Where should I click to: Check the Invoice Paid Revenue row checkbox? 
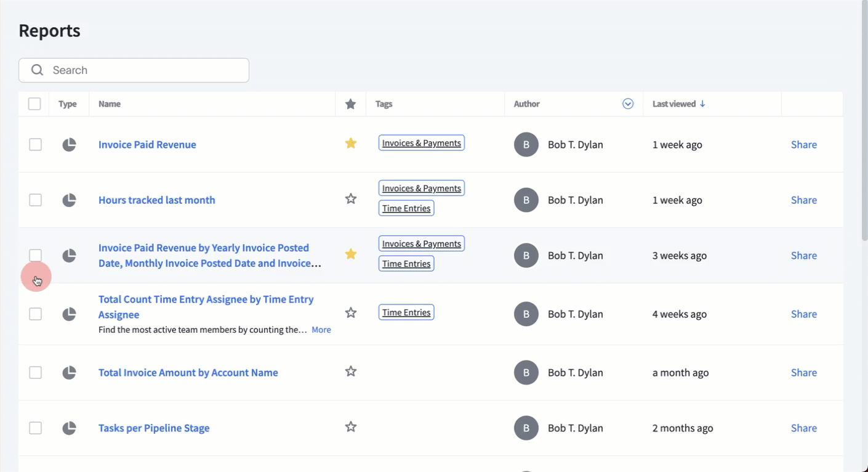coord(36,145)
